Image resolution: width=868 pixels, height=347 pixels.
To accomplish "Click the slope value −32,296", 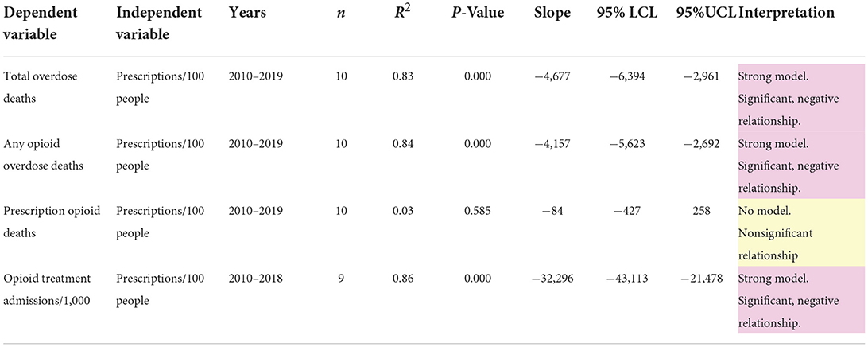I will click(552, 278).
